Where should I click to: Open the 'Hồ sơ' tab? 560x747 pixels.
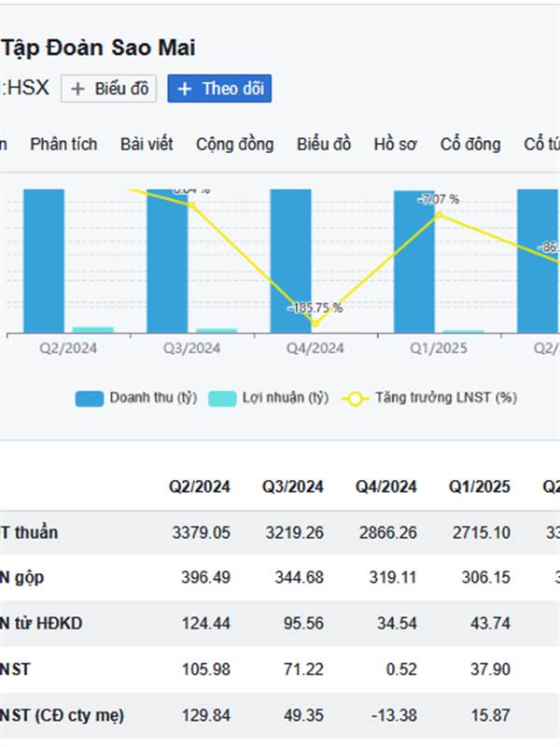[x=395, y=144]
